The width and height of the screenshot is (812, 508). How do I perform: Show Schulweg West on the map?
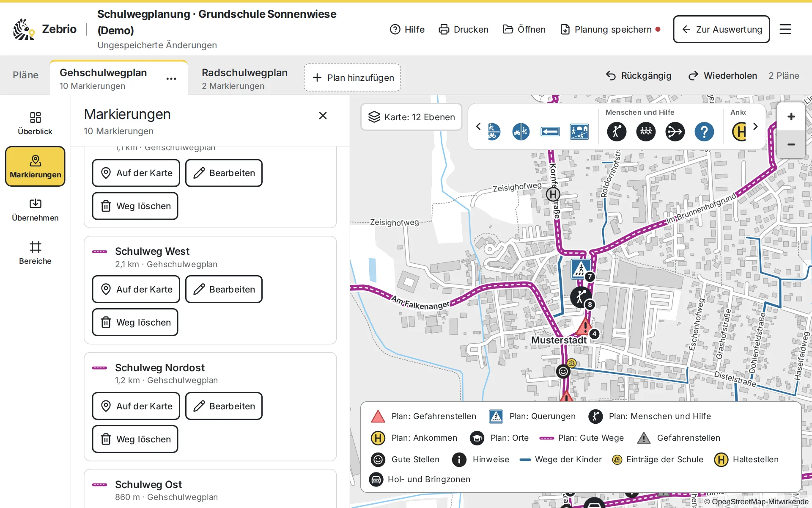136,289
